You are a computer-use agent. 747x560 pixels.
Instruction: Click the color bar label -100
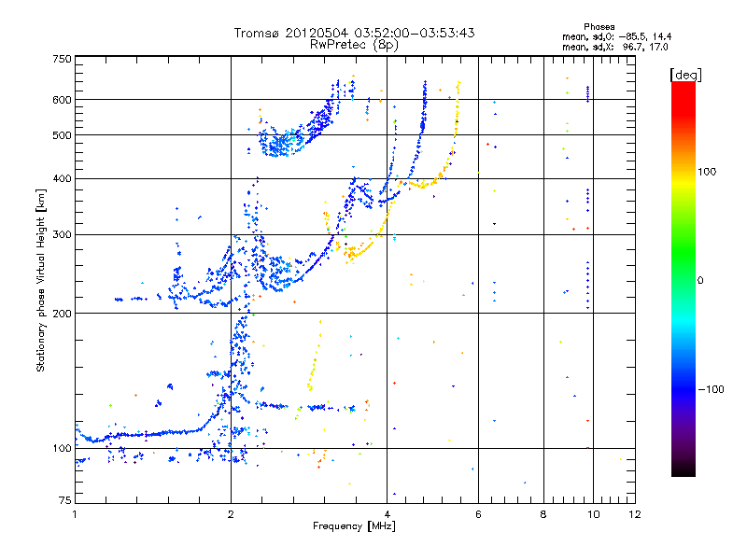point(711,389)
